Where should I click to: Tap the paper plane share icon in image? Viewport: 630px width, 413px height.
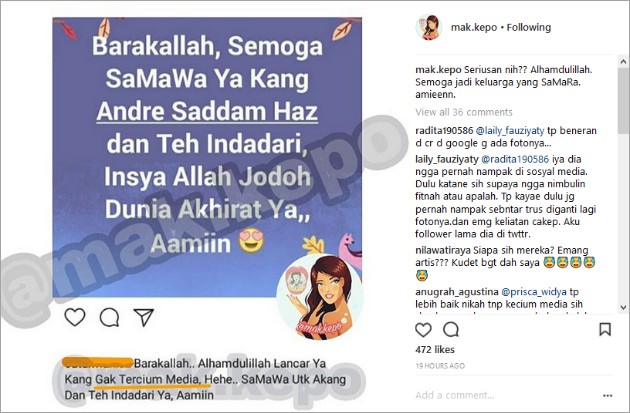[144, 317]
